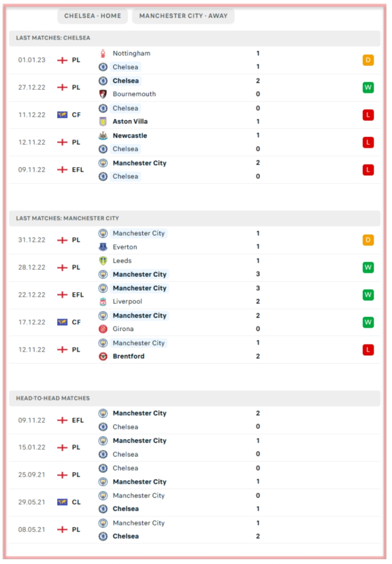Open the 29.05.21 CL head-to-head match date
The image size is (392, 564).
pos(32,502)
